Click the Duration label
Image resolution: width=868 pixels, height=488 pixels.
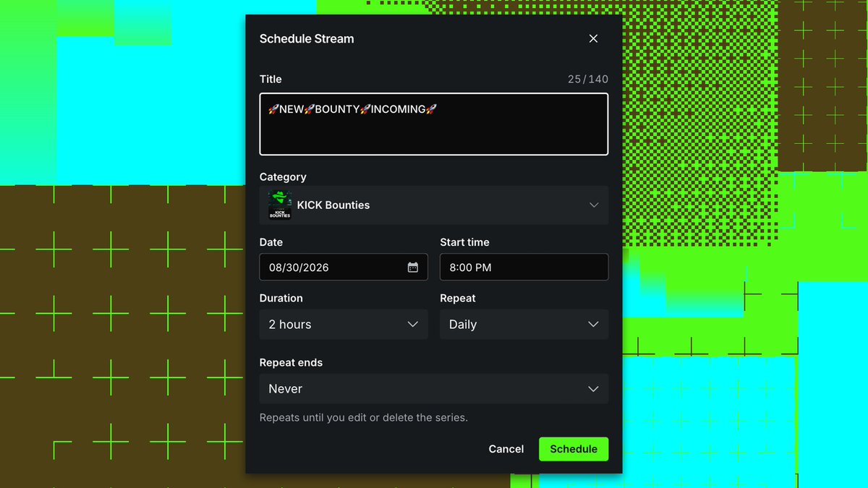281,298
